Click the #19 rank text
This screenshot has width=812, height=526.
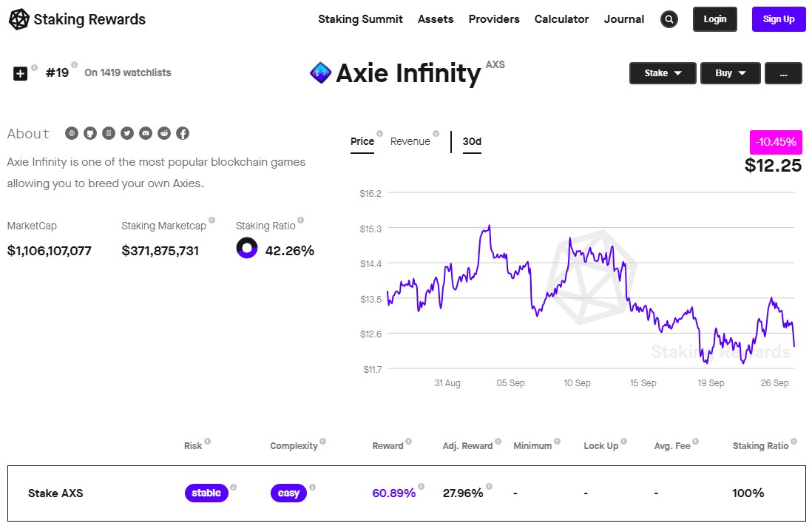(57, 73)
